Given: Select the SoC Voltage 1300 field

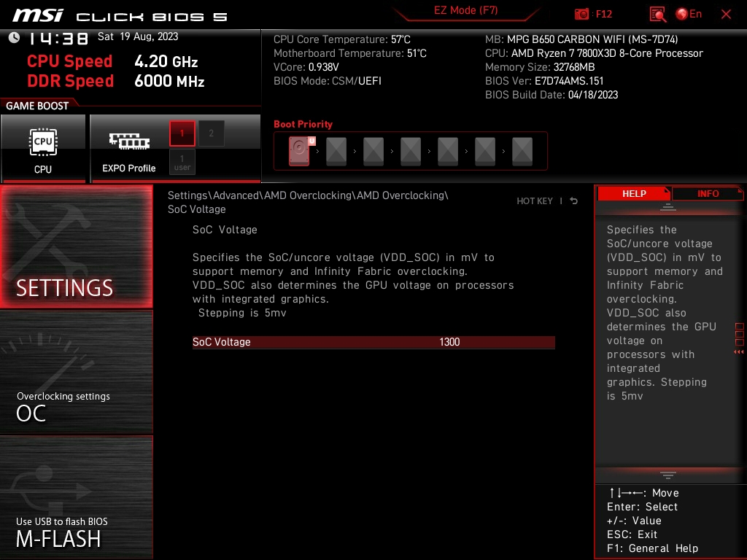Looking at the screenshot, I should click(373, 342).
